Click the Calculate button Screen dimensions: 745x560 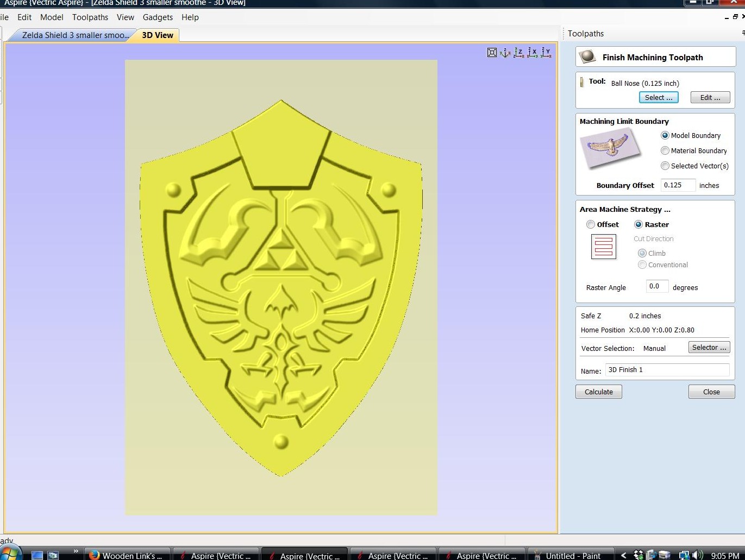599,392
